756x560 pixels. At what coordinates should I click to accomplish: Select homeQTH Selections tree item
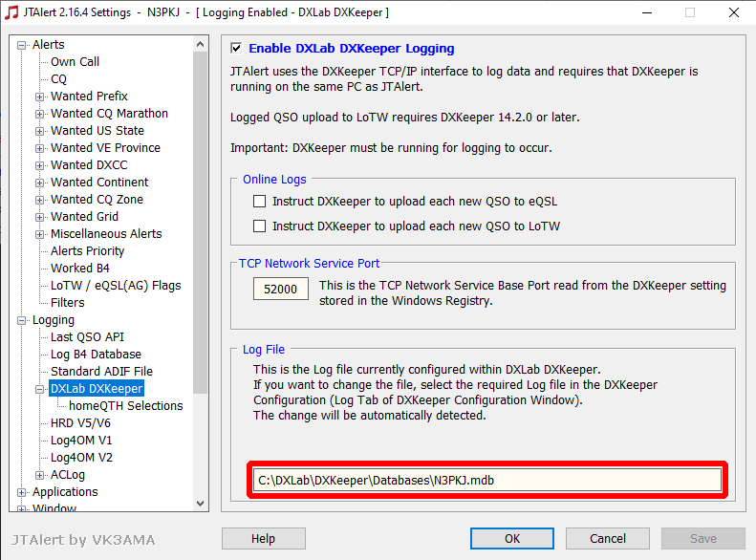pyautogui.click(x=126, y=406)
